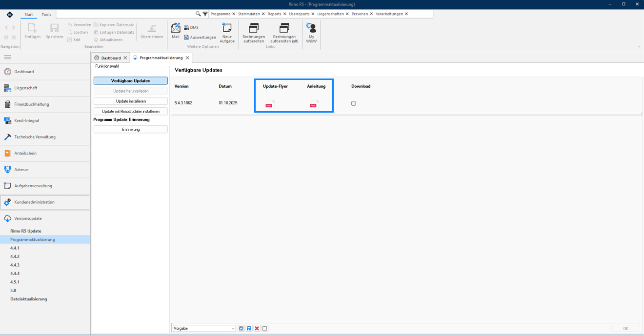Remove the Stammdaten search filter tag
Screen dimensions: 644x335
[263, 14]
